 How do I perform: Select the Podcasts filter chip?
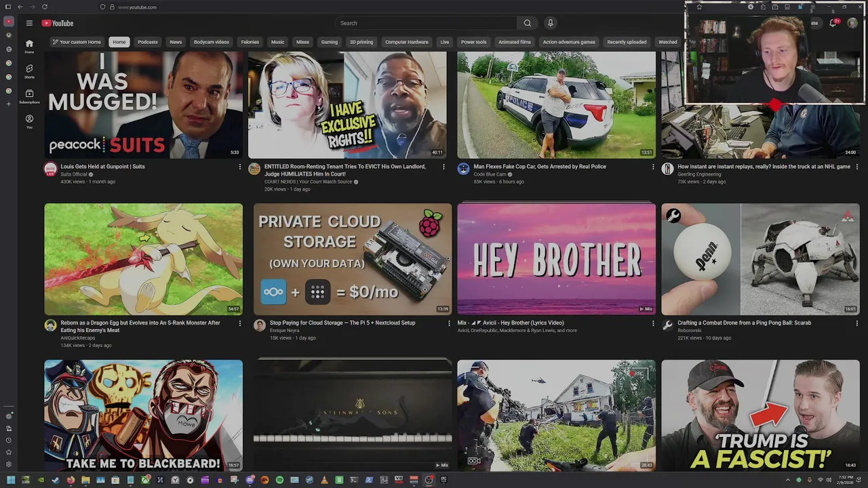(148, 42)
